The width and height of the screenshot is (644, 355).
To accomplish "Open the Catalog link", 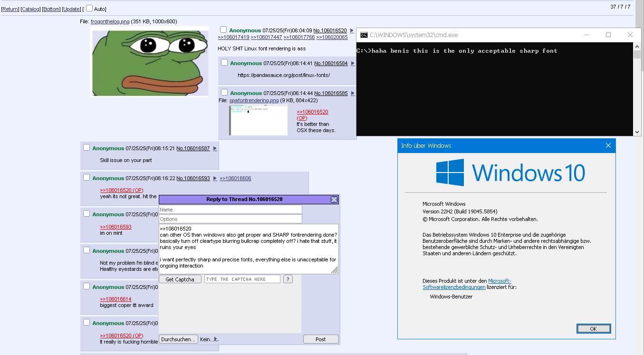I will point(31,9).
